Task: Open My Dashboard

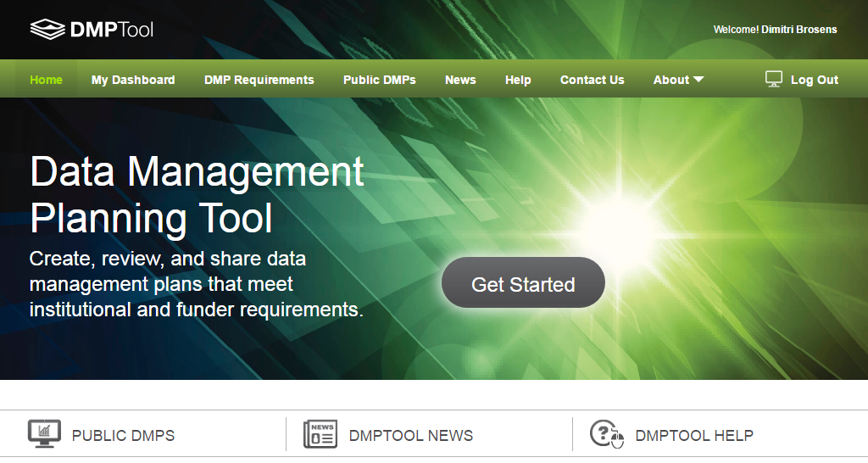Action: 133,80
